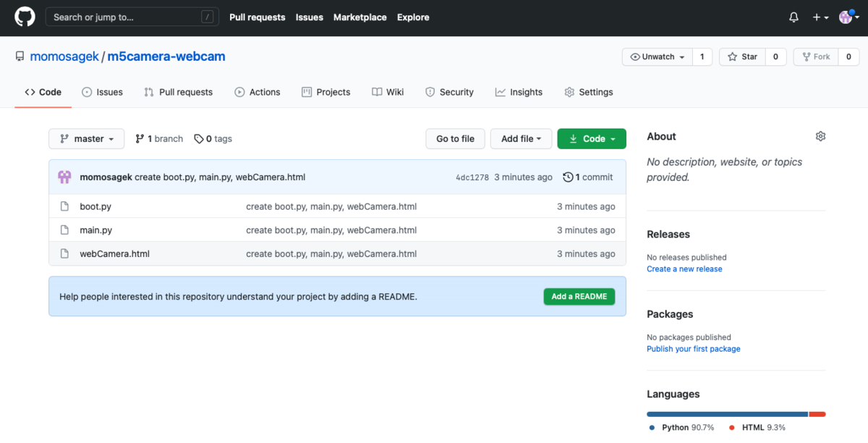Click the GitHub Octocat logo
Image resolution: width=868 pixels, height=443 pixels.
25,17
